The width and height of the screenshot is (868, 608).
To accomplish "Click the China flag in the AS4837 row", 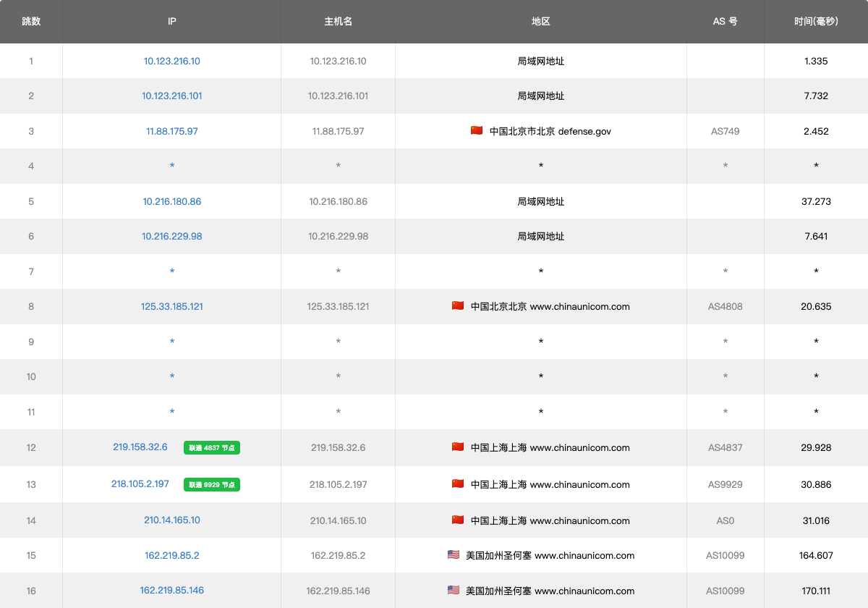I will coord(457,447).
